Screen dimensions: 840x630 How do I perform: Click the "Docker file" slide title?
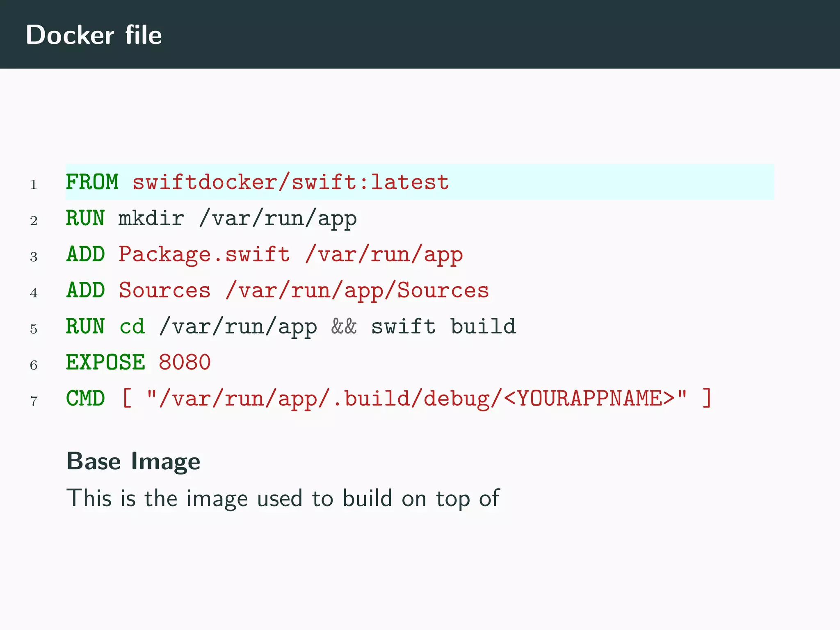pos(94,35)
